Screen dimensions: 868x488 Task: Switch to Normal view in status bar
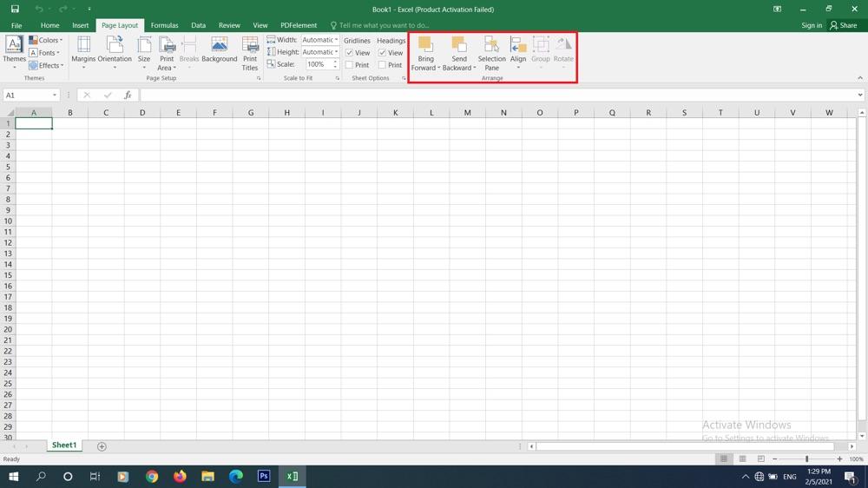click(x=724, y=458)
